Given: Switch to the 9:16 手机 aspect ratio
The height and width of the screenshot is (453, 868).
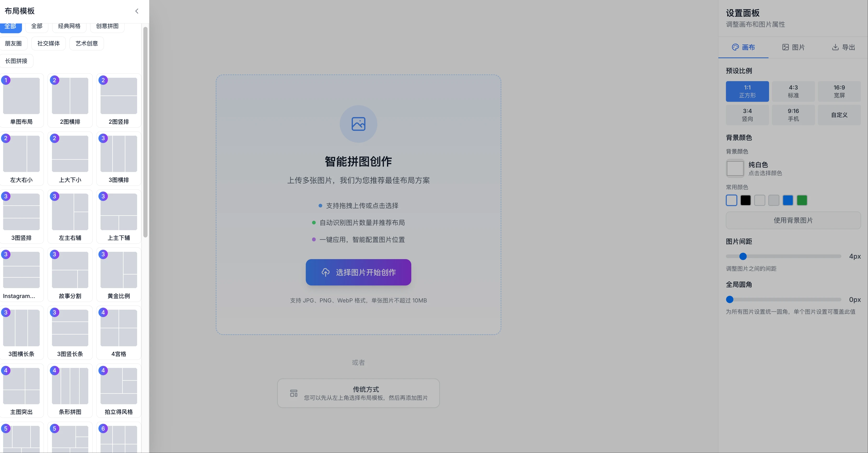Looking at the screenshot, I should coord(793,115).
